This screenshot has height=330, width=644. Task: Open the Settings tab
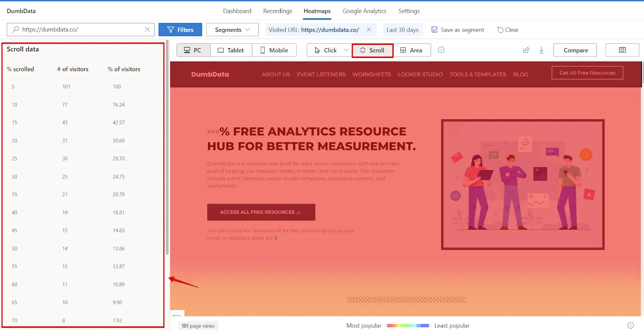[409, 11]
